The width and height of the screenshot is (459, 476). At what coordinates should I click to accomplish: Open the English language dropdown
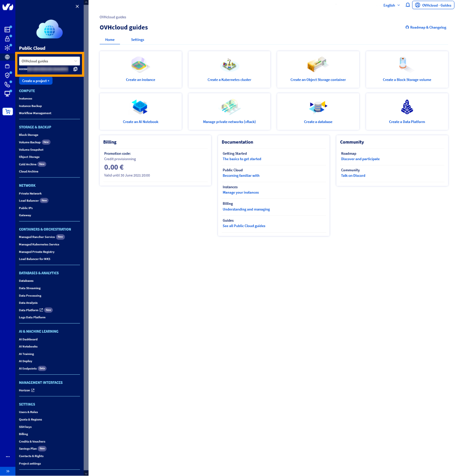point(391,5)
